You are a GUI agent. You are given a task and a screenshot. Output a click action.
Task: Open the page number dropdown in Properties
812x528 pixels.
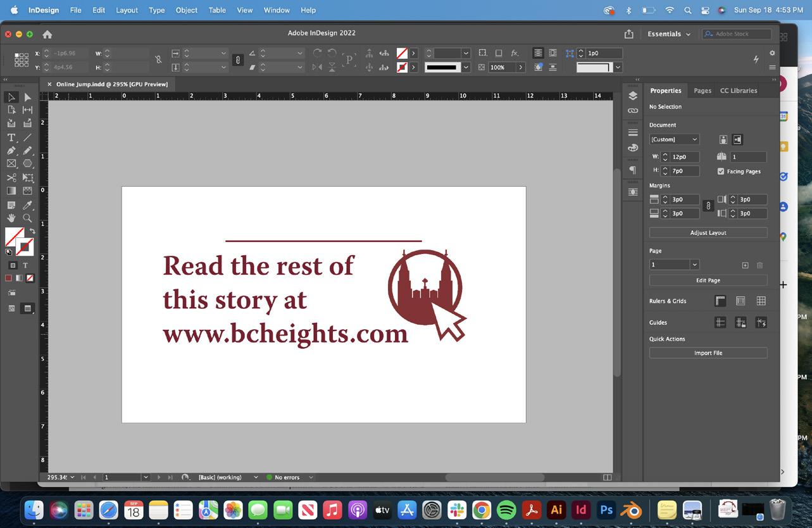(x=694, y=265)
